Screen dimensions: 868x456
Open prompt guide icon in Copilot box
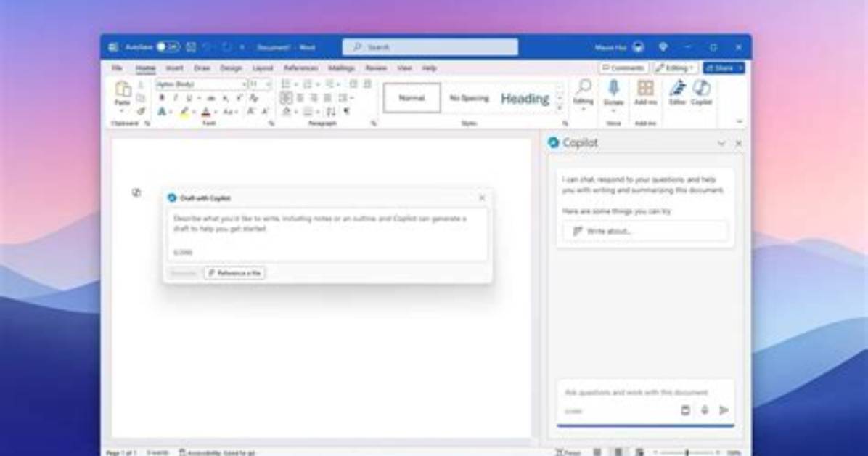coord(685,410)
